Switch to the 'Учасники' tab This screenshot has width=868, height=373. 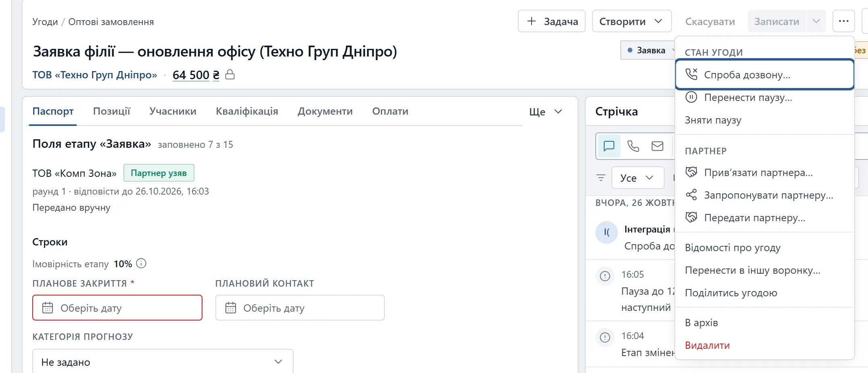click(x=173, y=111)
